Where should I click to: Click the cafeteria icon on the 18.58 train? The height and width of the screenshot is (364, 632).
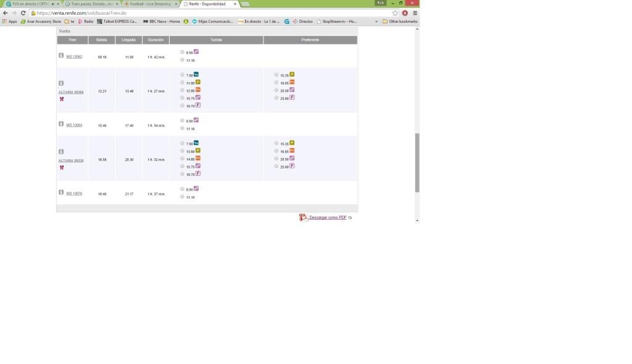tap(62, 168)
